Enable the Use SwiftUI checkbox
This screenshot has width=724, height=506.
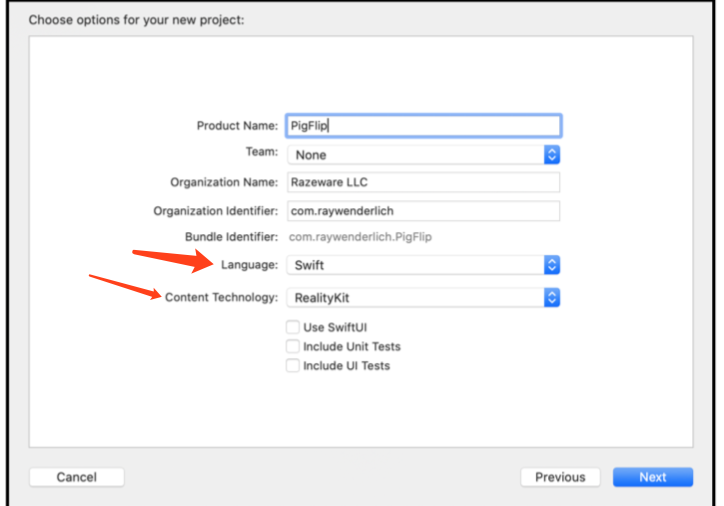click(x=293, y=327)
